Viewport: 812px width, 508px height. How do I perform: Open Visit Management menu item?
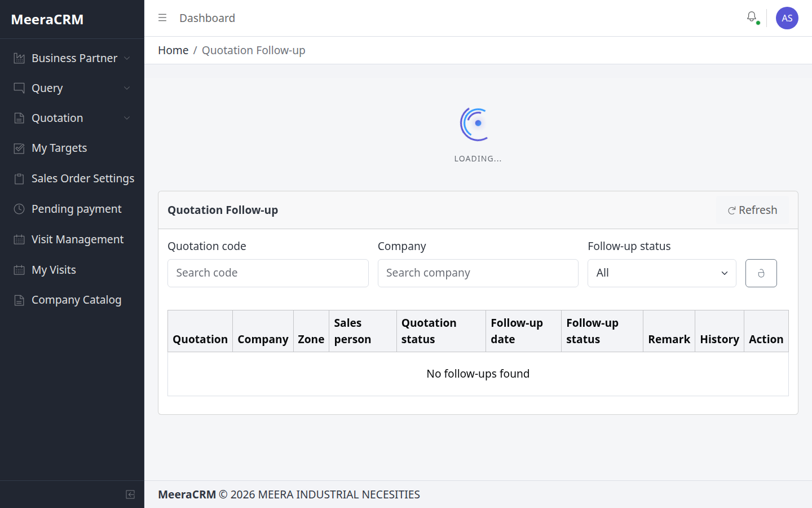(72, 239)
